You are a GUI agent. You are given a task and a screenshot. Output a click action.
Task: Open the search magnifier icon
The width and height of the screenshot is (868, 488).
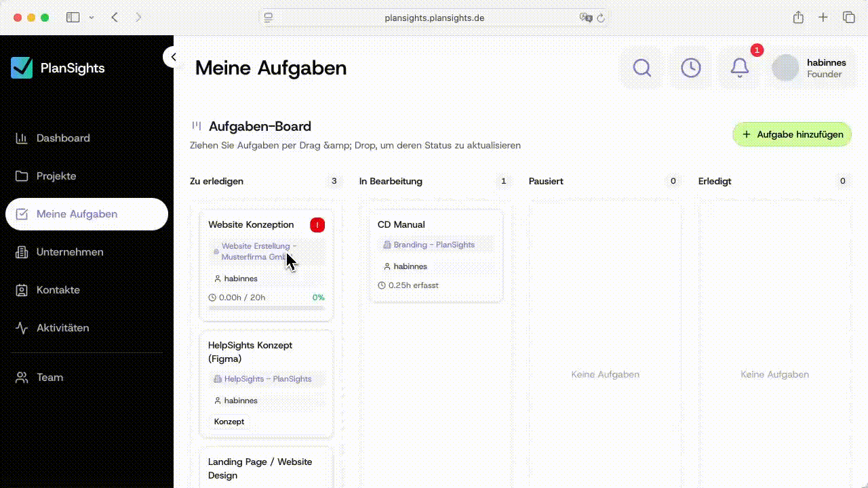pyautogui.click(x=642, y=68)
